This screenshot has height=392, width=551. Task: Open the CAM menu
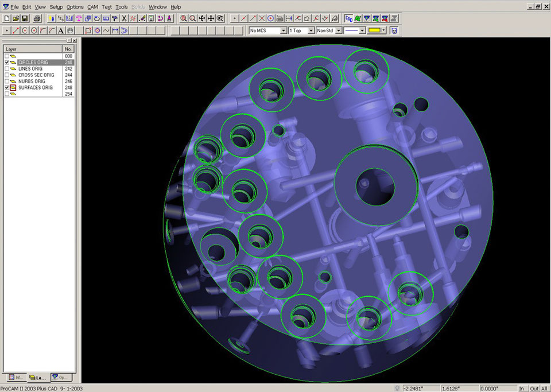tap(92, 7)
